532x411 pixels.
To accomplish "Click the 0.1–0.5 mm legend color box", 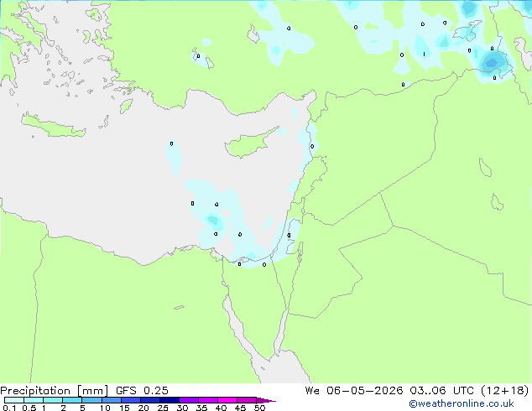I will 14,400.
